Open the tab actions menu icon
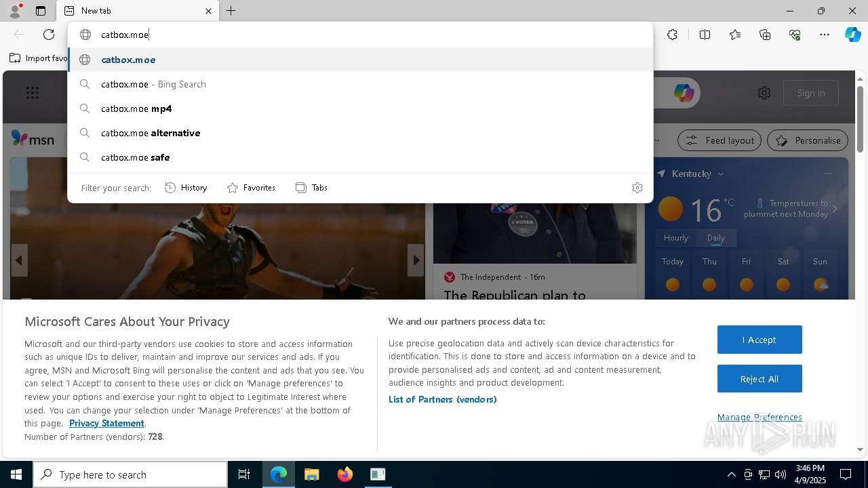 tap(41, 11)
